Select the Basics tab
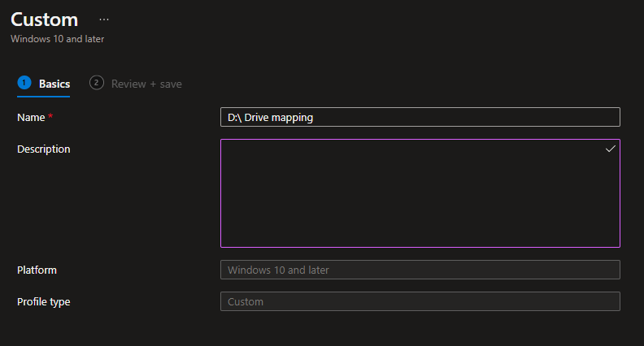644x346 pixels. tap(54, 84)
